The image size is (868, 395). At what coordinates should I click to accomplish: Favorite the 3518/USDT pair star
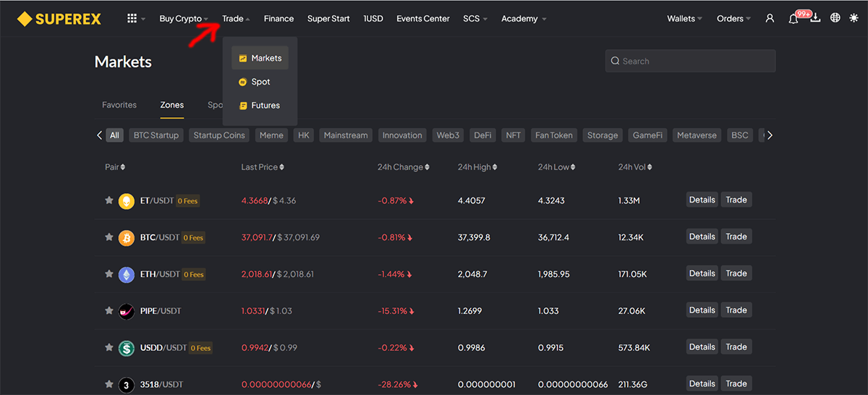(109, 384)
